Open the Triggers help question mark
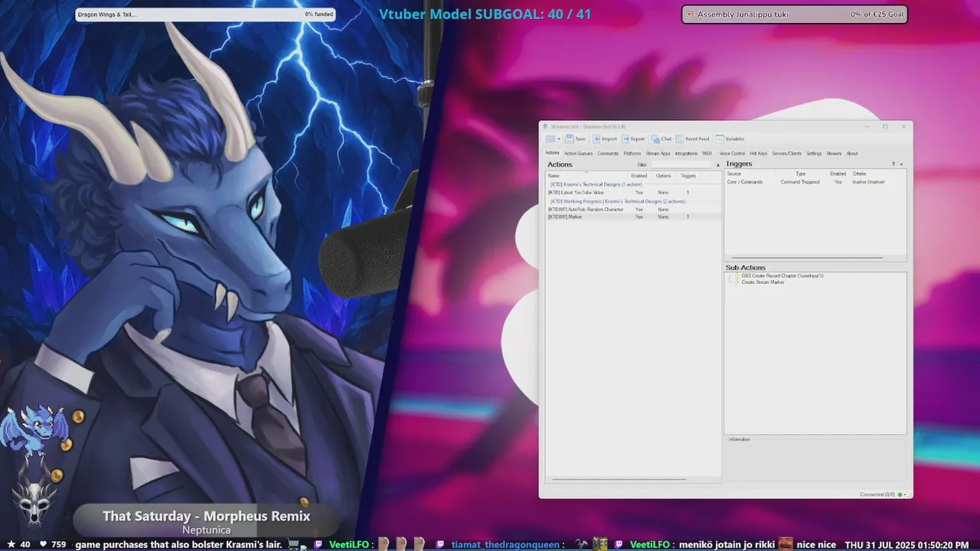Screen dimensions: 980x551 [x=893, y=165]
